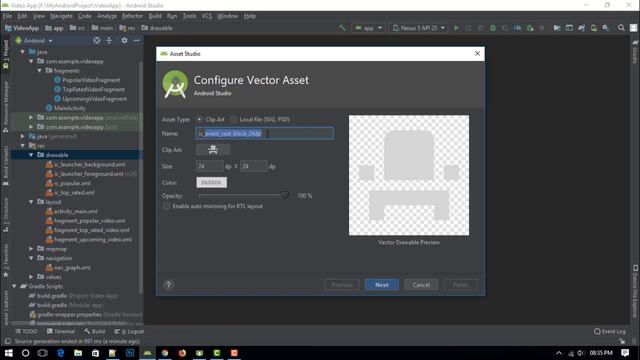This screenshot has width=640, height=360.
Task: Collapse the drawable folder
Action: pyautogui.click(x=31, y=155)
